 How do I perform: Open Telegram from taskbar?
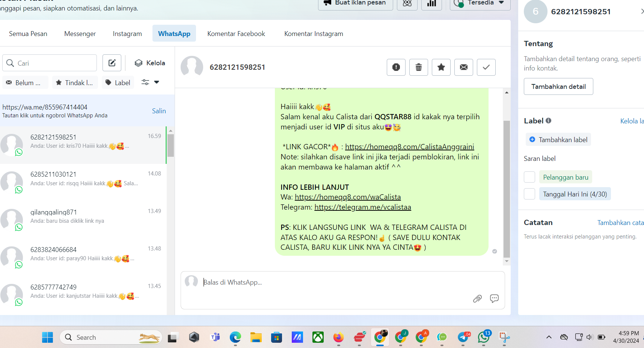pyautogui.click(x=463, y=337)
